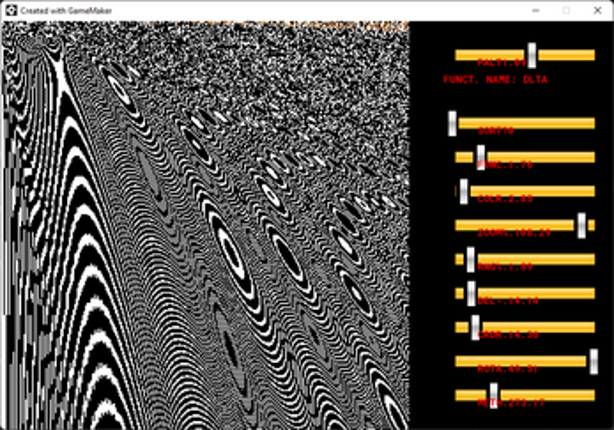Click the fractal pattern canvas

[206, 225]
